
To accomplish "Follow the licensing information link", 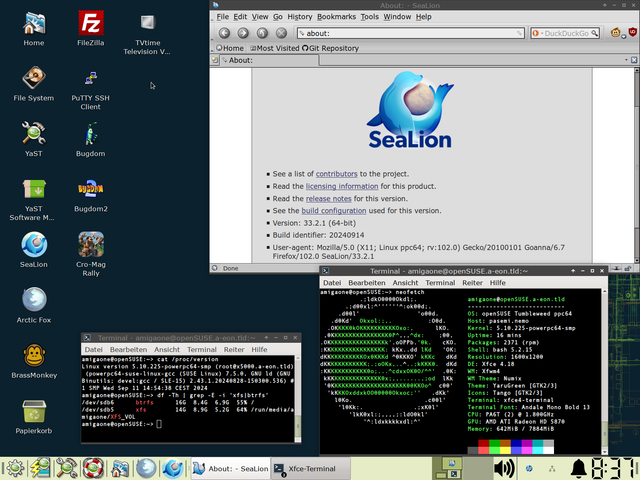I will [x=342, y=186].
